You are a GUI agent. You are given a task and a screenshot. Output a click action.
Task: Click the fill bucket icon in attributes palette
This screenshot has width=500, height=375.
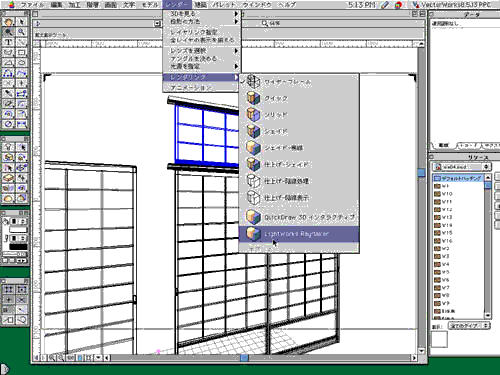pyautogui.click(x=6, y=221)
